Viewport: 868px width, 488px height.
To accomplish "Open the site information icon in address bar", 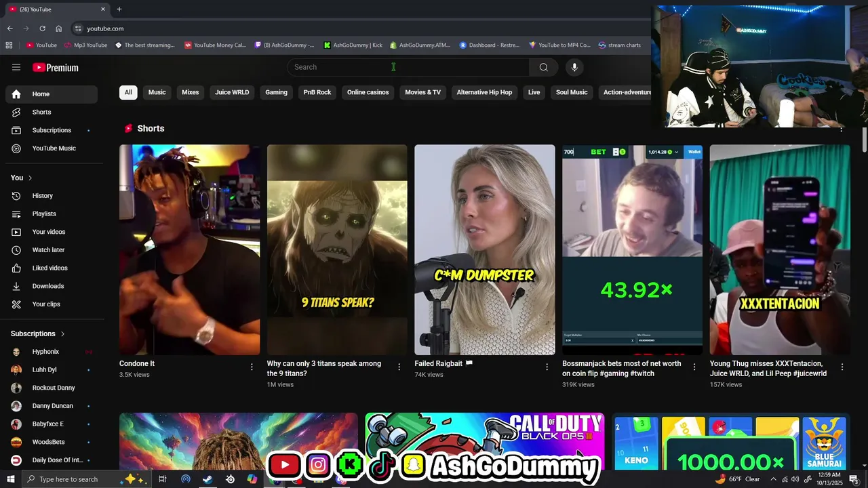I will [78, 28].
